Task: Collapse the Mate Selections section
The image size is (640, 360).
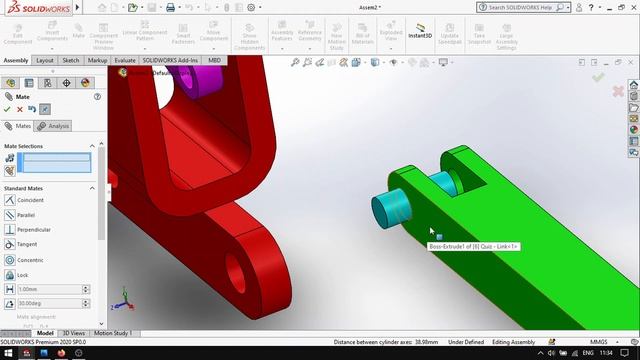Action: [x=92, y=146]
